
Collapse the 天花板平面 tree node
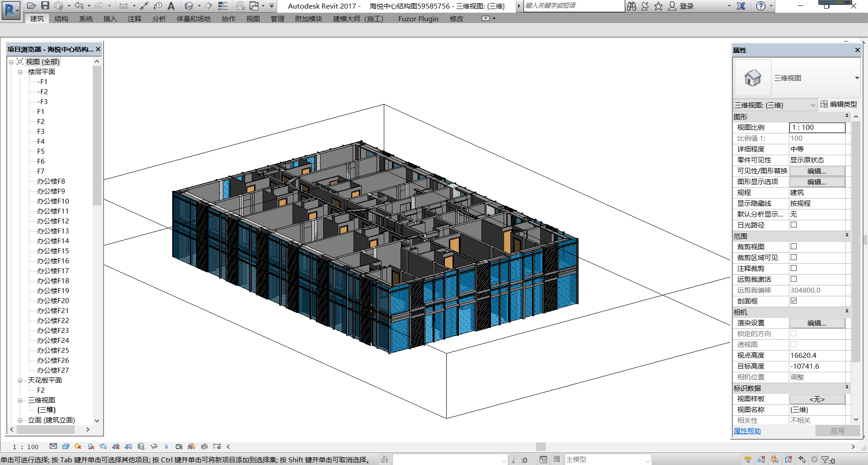coord(20,380)
